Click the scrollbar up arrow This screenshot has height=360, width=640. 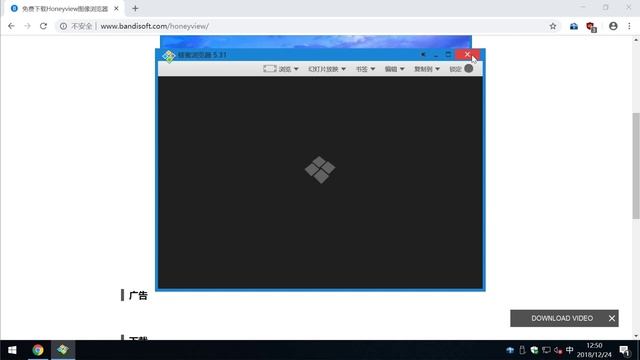[x=636, y=40]
